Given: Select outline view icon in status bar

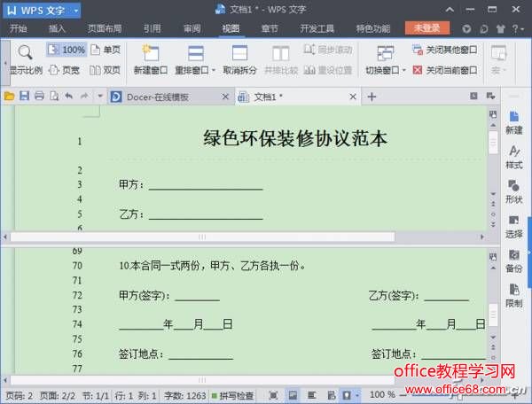Looking at the screenshot, I should 312,395.
